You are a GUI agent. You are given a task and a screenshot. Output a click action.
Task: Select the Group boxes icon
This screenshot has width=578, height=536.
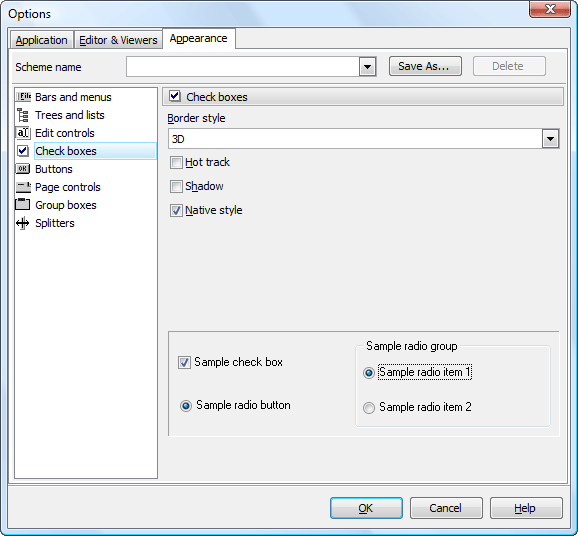point(22,205)
